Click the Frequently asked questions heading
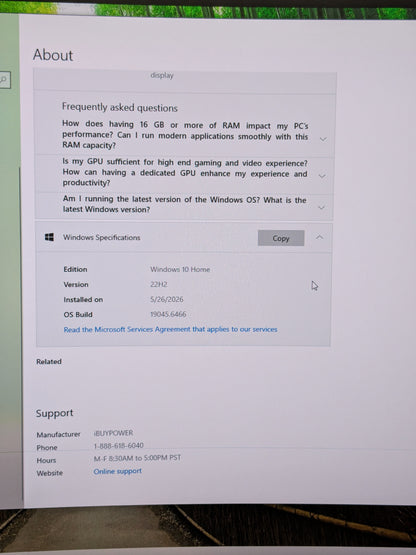416x555 pixels. [120, 107]
